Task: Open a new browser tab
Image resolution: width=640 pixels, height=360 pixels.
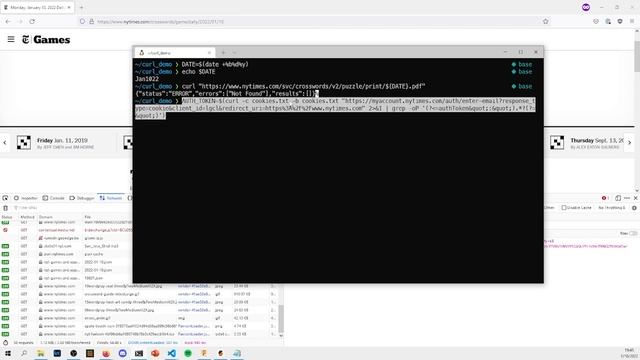Action: point(82,7)
